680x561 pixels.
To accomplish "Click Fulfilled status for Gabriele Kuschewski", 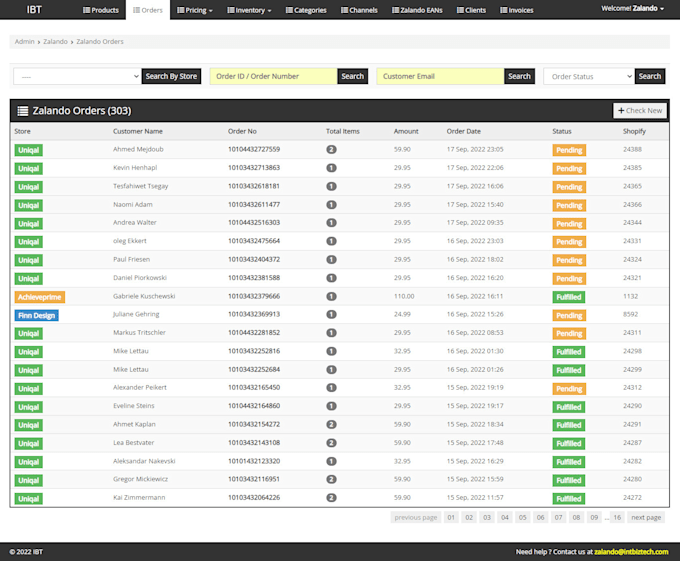I will point(569,297).
